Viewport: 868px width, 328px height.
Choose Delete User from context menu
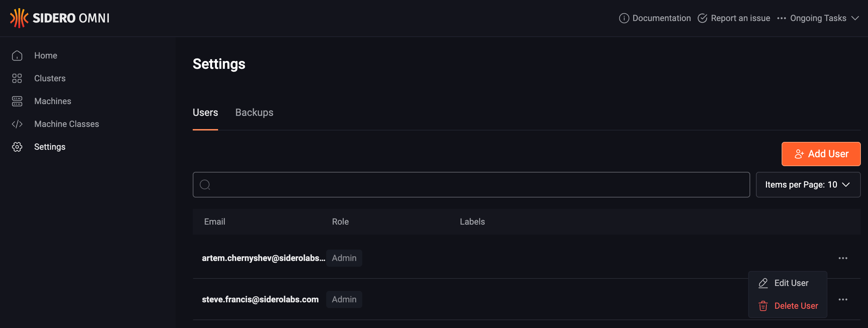(788, 306)
